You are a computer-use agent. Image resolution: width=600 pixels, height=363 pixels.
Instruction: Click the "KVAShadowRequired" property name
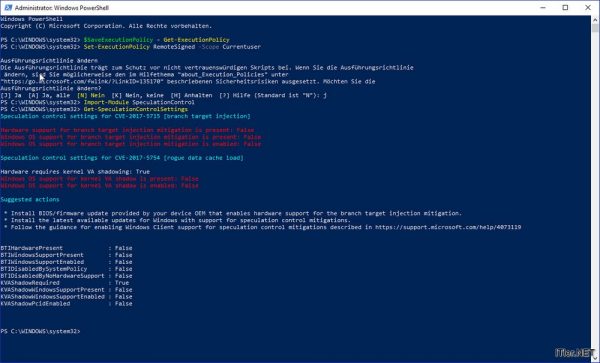tap(30, 283)
